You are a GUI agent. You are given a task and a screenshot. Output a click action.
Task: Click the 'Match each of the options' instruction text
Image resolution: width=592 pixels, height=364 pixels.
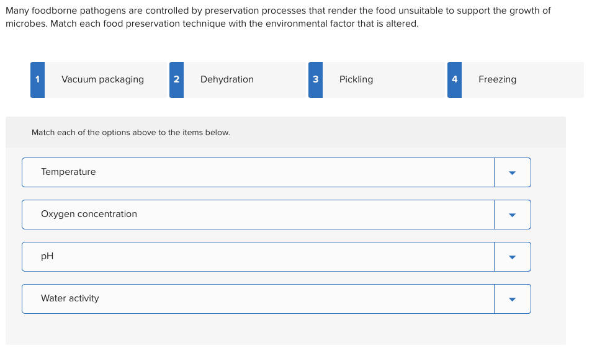coord(130,133)
